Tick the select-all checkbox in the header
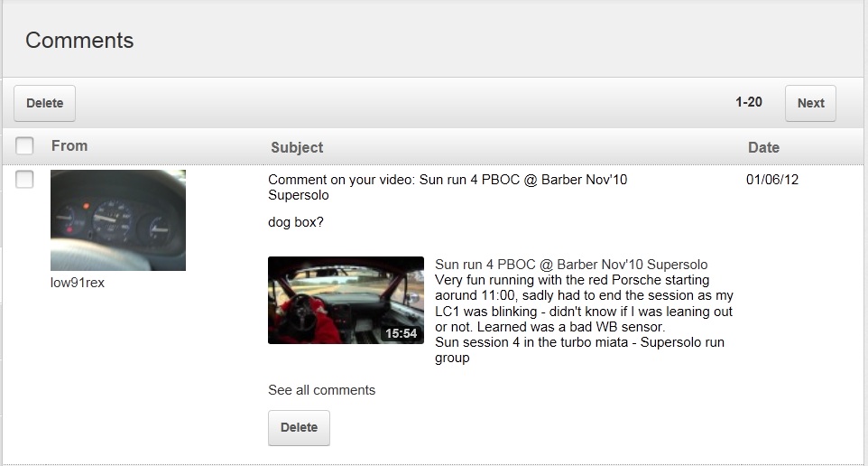 point(24,145)
